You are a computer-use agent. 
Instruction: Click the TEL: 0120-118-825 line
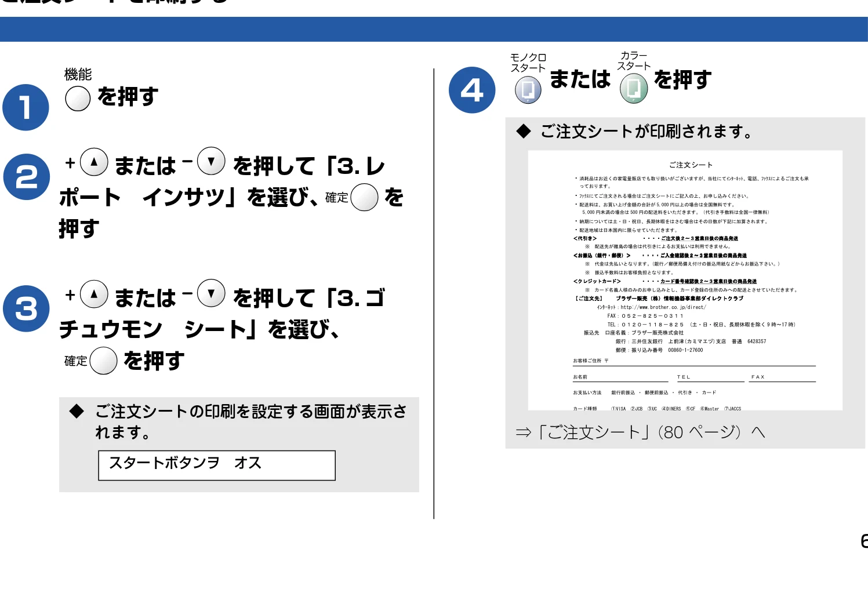click(701, 325)
